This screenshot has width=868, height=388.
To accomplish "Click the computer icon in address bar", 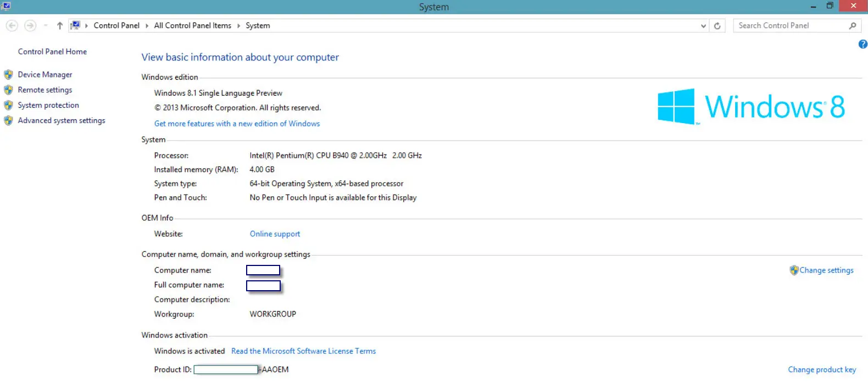I will (75, 25).
